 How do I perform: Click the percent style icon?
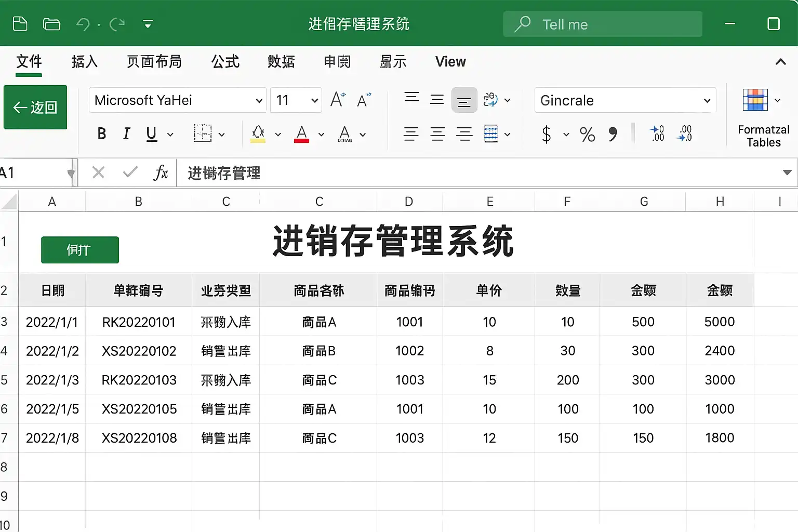tap(587, 135)
